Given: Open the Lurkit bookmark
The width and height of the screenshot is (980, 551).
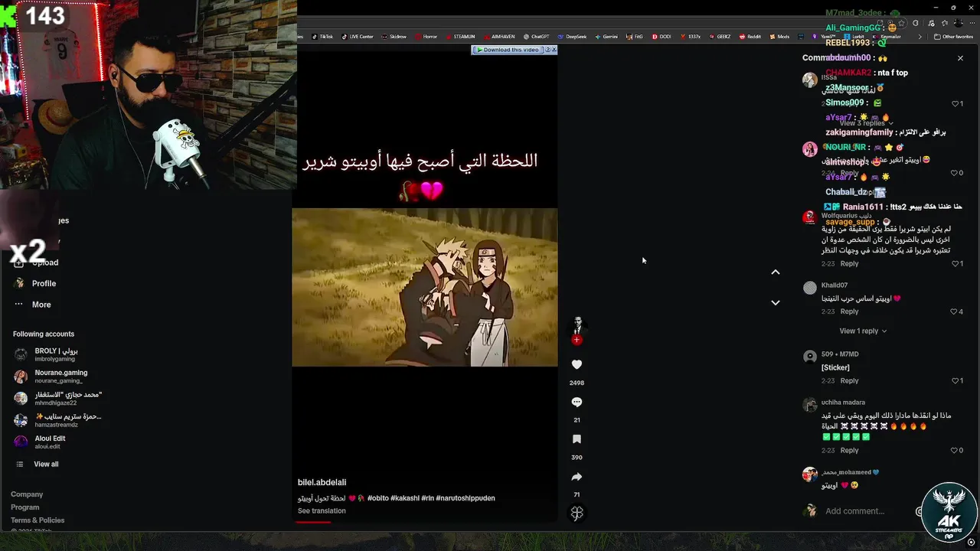Looking at the screenshot, I should (x=854, y=37).
